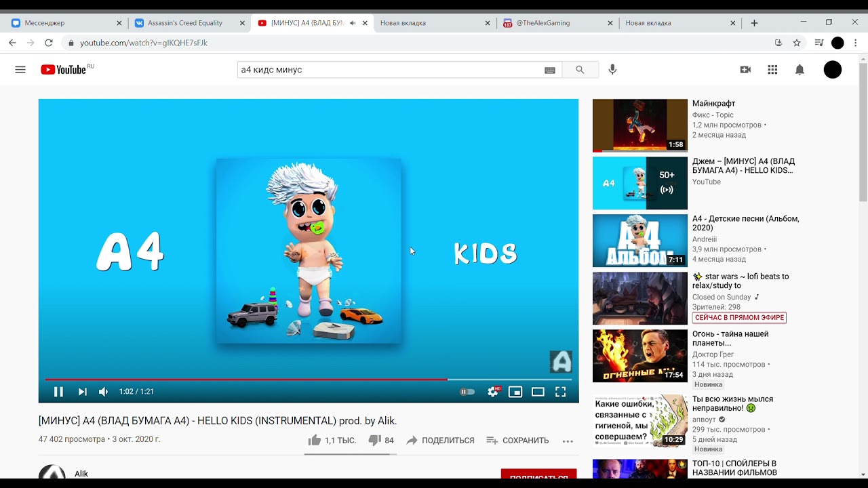Click the video title text [МИНУС] A4
868x488 pixels.
[x=218, y=420]
